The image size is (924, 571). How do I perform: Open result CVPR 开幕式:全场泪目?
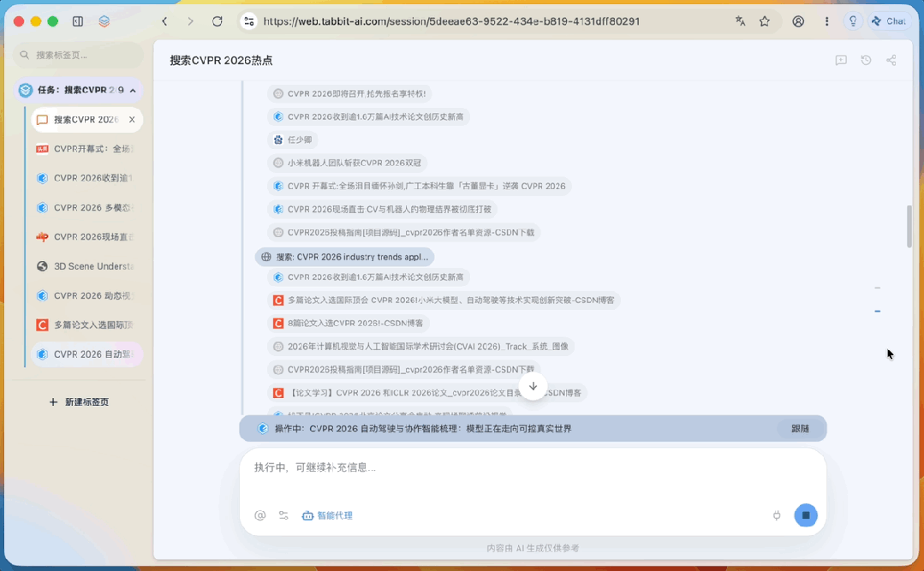tap(420, 187)
